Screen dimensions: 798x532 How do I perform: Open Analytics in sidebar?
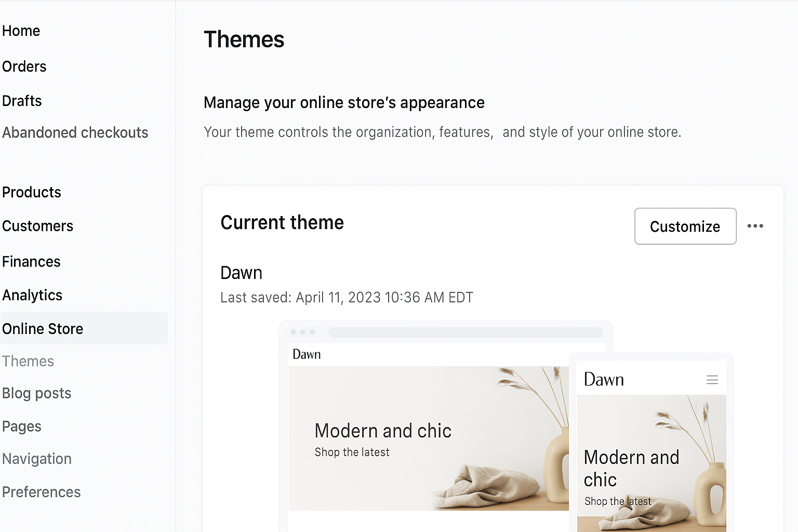click(x=32, y=295)
